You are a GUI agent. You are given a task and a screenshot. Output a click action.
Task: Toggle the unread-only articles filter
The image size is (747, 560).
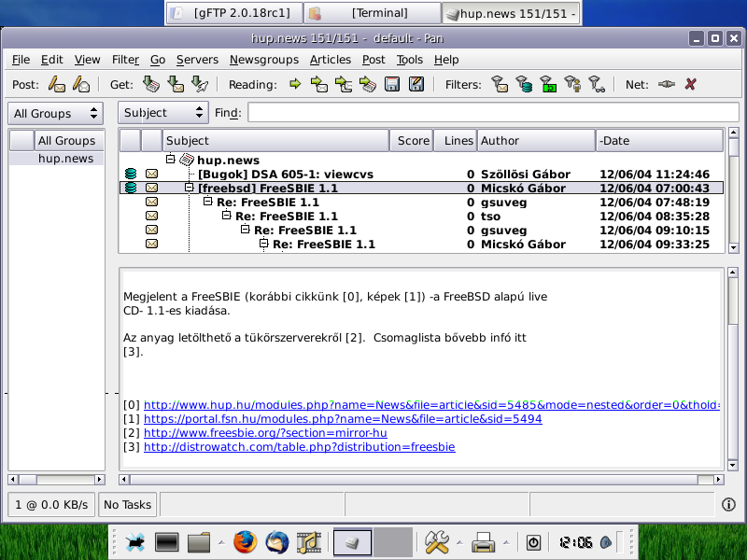click(x=500, y=84)
